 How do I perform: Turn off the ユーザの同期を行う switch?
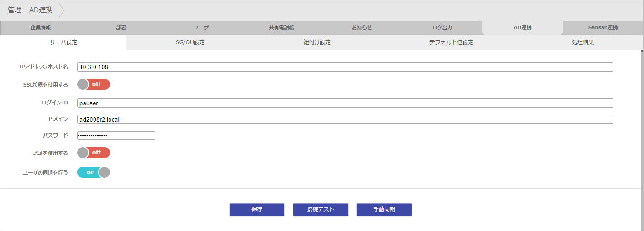click(94, 172)
